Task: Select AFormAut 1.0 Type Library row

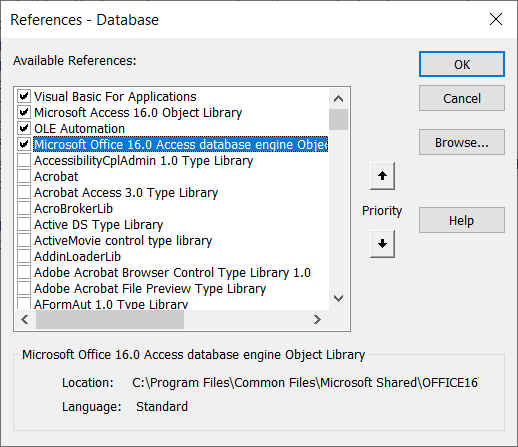Action: [111, 304]
